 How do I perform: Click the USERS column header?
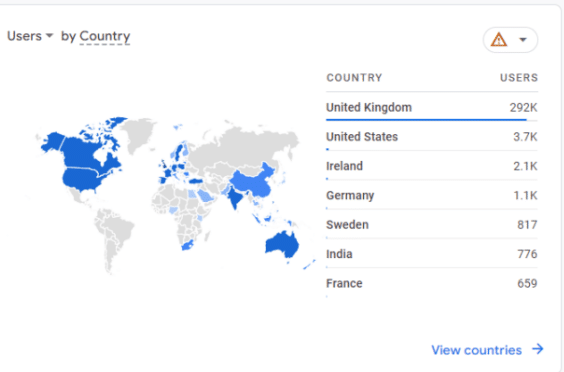[x=519, y=78]
